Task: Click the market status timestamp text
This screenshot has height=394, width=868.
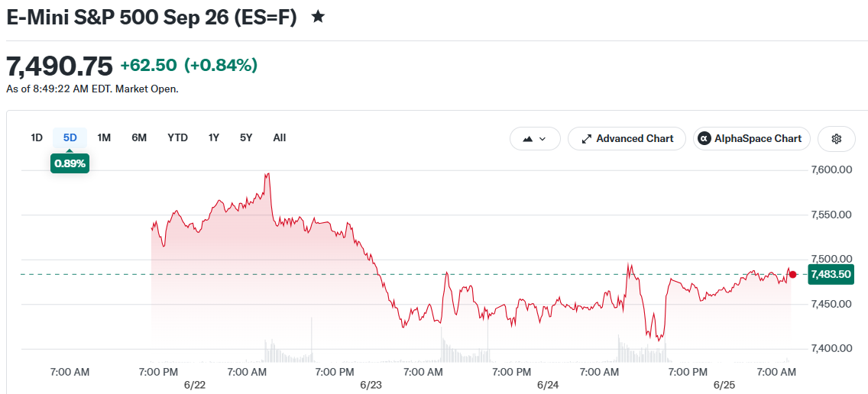Action: [x=92, y=89]
